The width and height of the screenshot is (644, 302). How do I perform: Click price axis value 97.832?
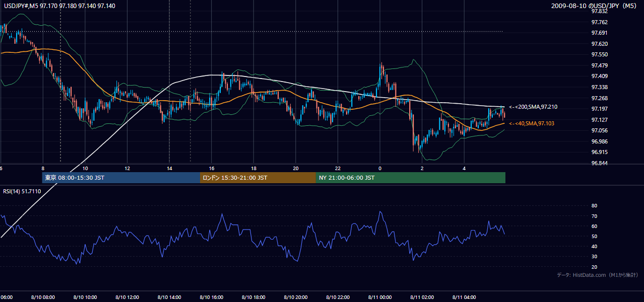600,11
